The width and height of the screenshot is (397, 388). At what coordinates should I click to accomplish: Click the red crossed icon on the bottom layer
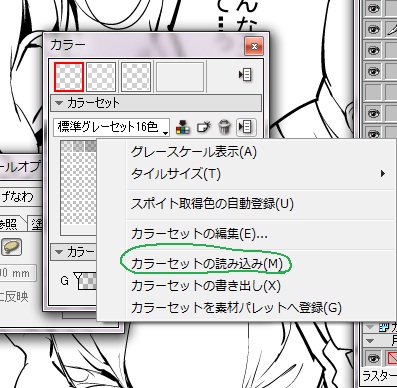391,358
